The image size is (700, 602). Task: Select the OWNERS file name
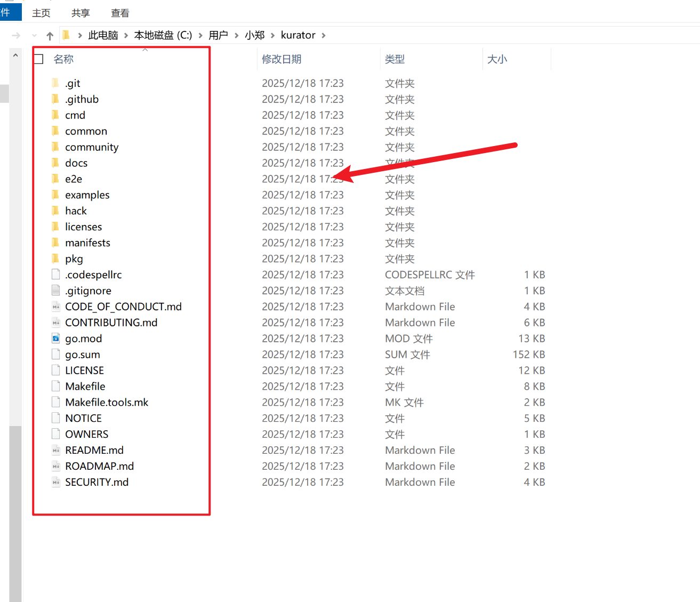86,434
